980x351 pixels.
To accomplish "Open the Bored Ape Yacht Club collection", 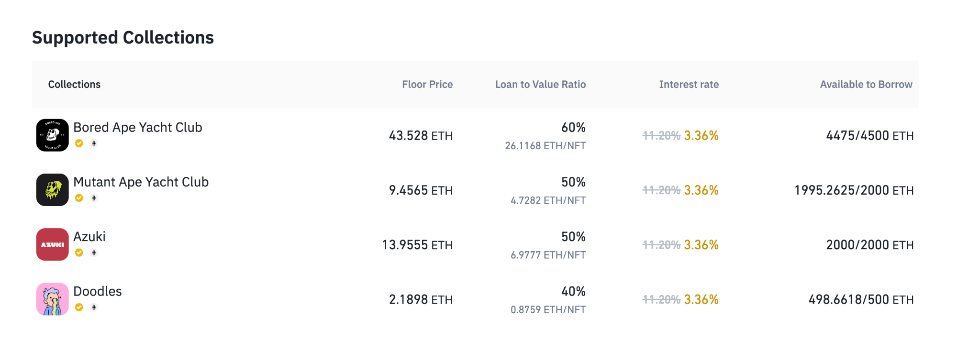I will pyautogui.click(x=138, y=127).
